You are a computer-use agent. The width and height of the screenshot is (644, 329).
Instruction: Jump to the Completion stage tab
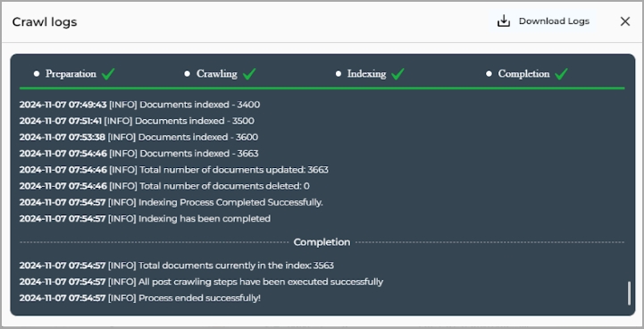[x=523, y=73]
